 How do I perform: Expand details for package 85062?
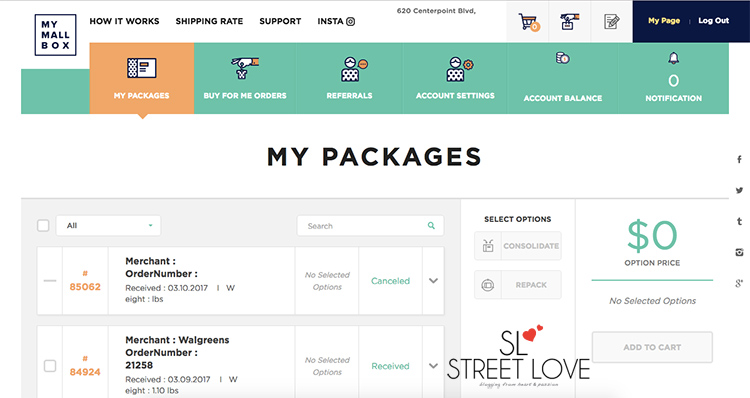tap(433, 281)
